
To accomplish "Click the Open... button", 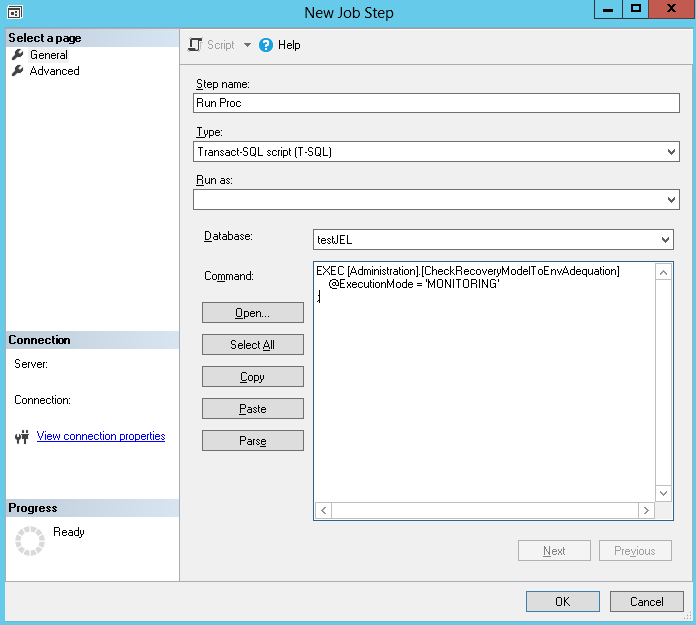I will (253, 313).
